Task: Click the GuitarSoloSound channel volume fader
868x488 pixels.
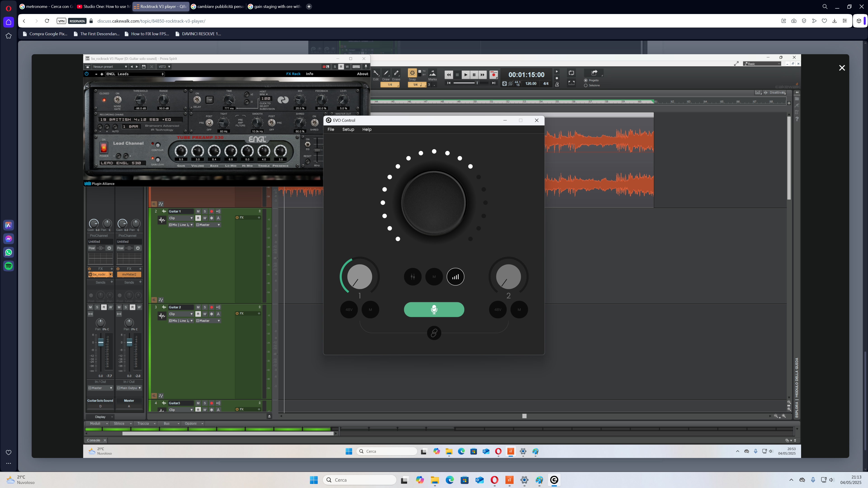Action: (x=100, y=343)
